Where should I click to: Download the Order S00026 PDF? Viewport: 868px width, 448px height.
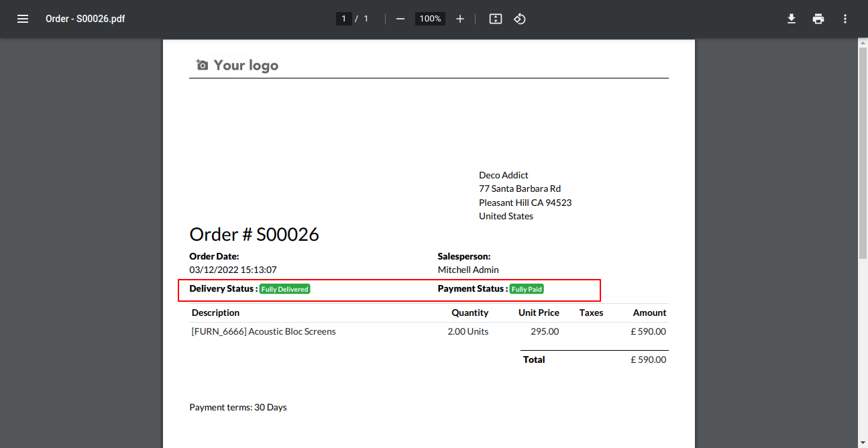coord(792,19)
